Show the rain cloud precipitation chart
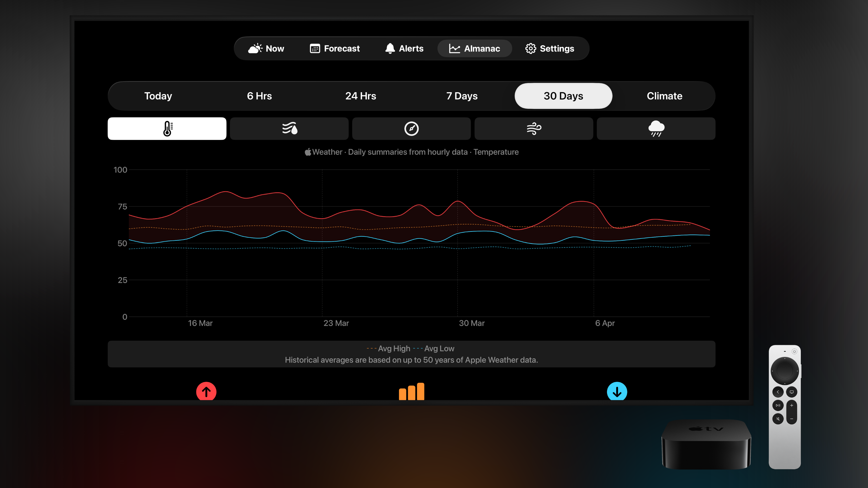Viewport: 868px width, 488px height. 656,128
